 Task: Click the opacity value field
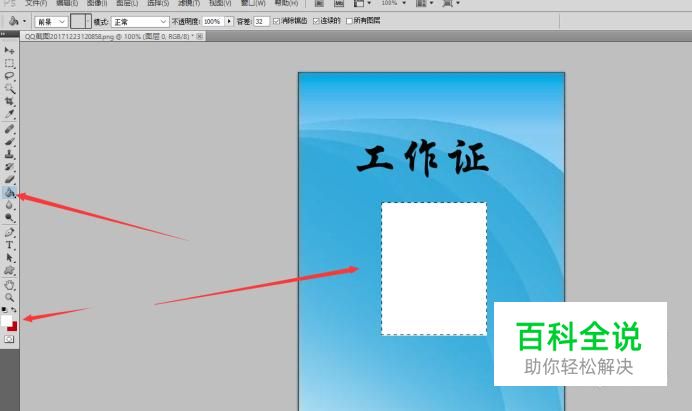click(x=213, y=21)
